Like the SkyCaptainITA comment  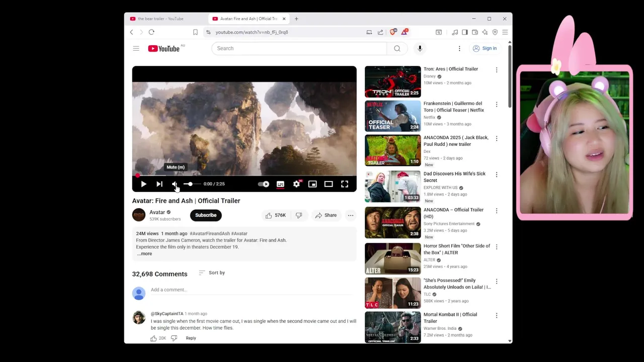[153, 338]
